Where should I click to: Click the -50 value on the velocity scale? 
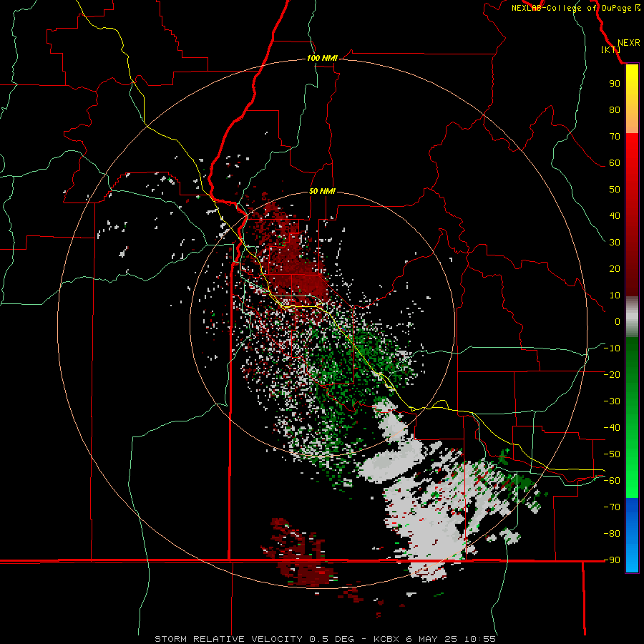[612, 454]
